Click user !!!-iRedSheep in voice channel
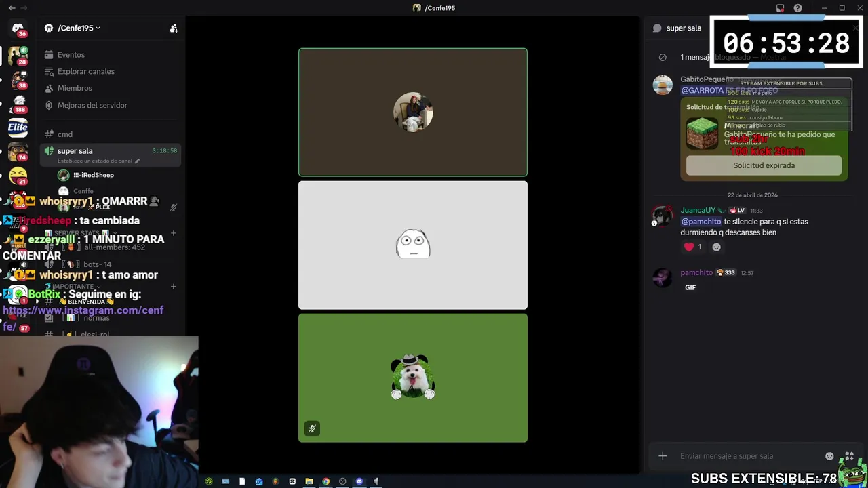Image resolution: width=868 pixels, height=488 pixels. [x=93, y=175]
